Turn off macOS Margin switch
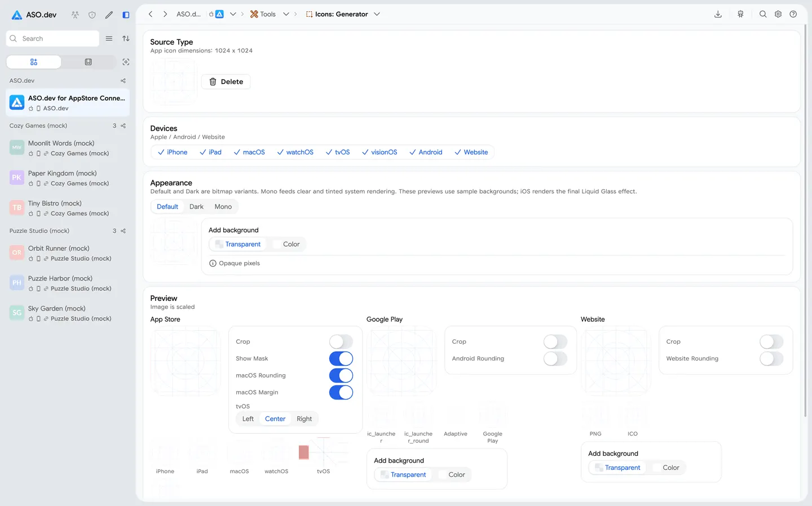Screen dimensions: 812x506 [x=341, y=392]
